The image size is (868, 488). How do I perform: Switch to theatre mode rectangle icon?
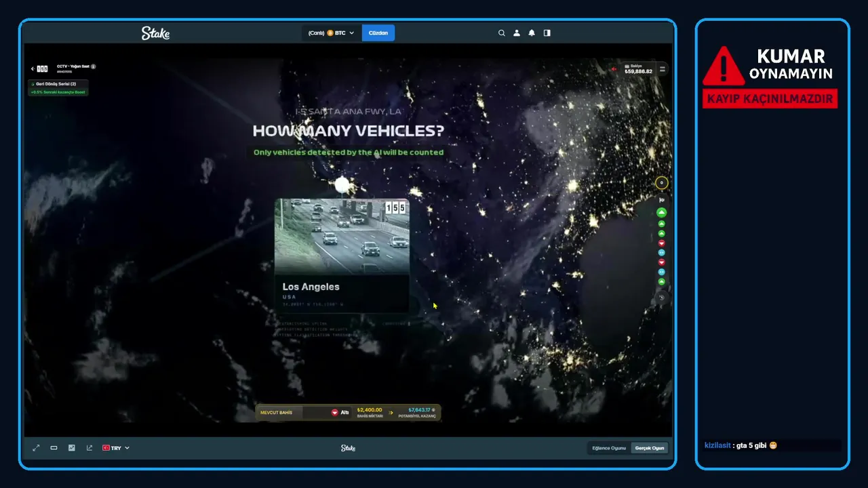tap(54, 448)
